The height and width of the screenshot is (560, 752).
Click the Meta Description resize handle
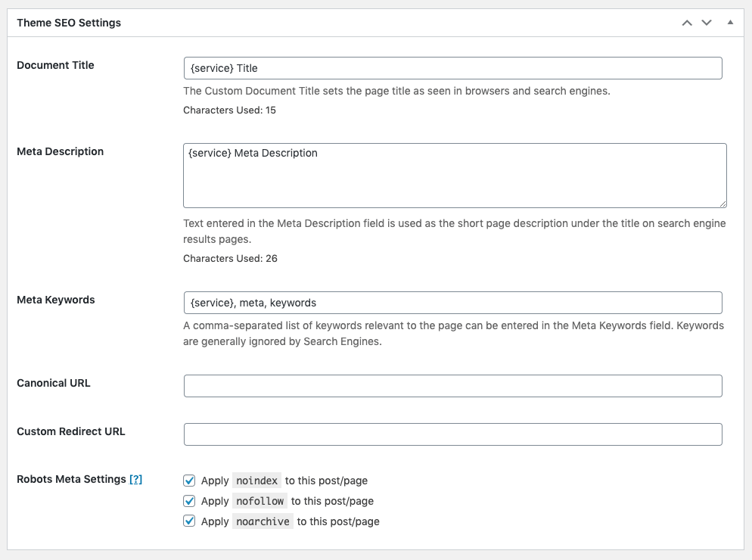722,204
